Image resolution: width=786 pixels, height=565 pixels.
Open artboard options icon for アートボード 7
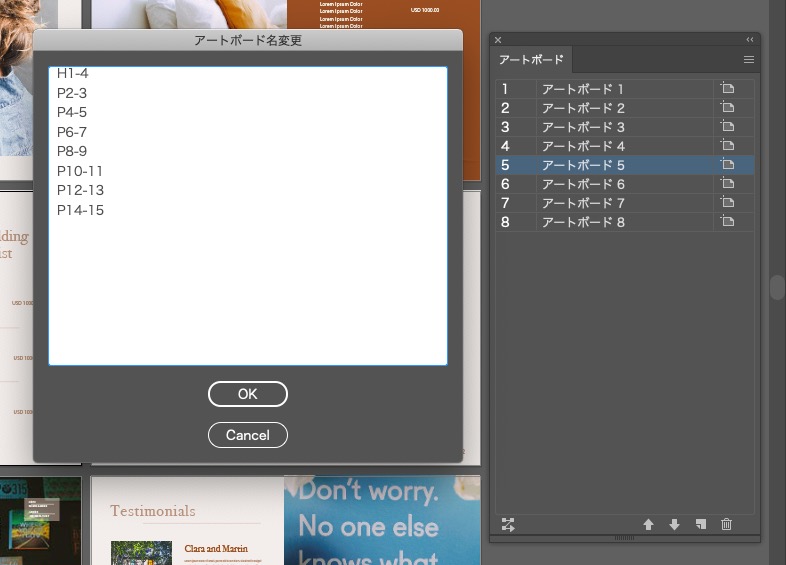click(x=727, y=203)
